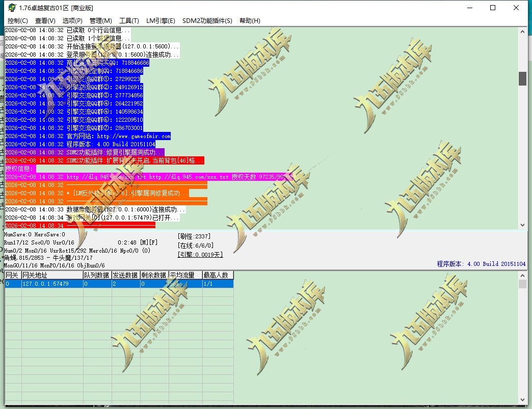This screenshot has height=409, width=532.
Task: Open the 控制(C) menu
Action: click(18, 21)
